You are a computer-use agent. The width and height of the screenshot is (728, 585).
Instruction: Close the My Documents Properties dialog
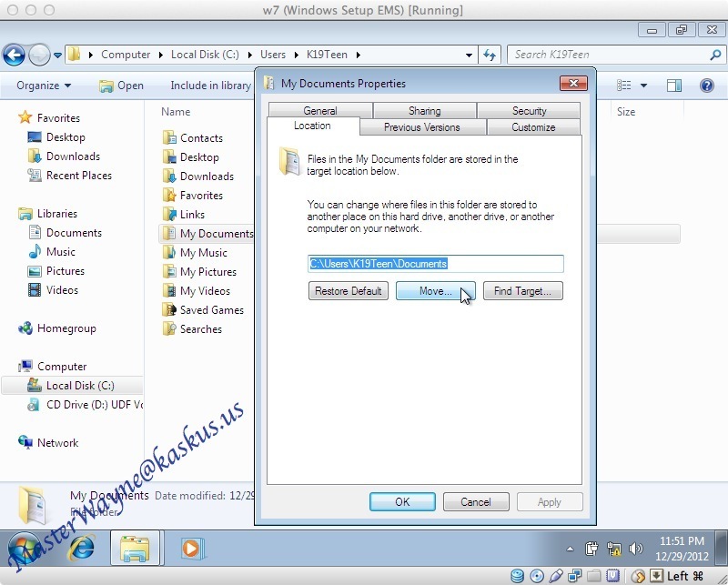click(573, 84)
